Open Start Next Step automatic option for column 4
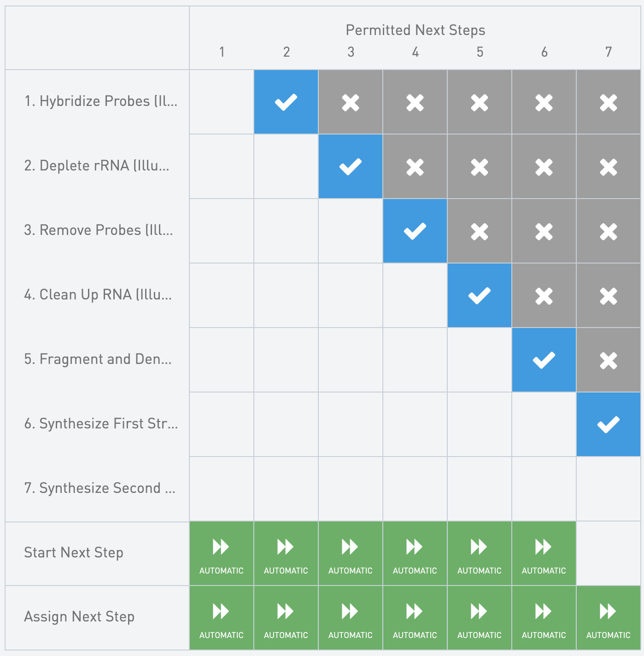This screenshot has height=656, width=644. point(415,553)
